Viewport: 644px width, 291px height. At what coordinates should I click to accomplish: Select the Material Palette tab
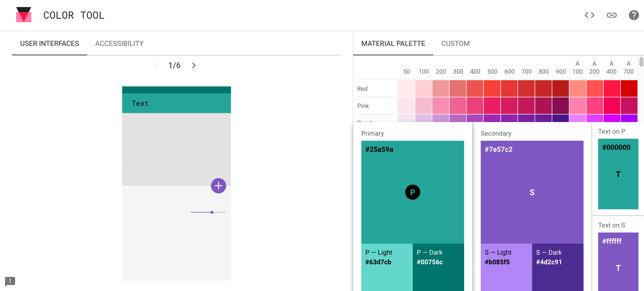(x=393, y=44)
